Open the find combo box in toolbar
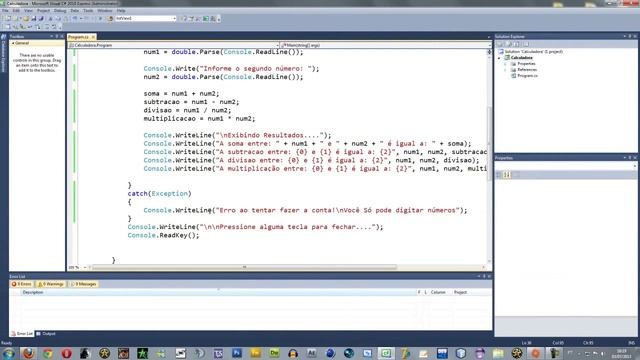The image size is (640, 360). tap(146, 18)
